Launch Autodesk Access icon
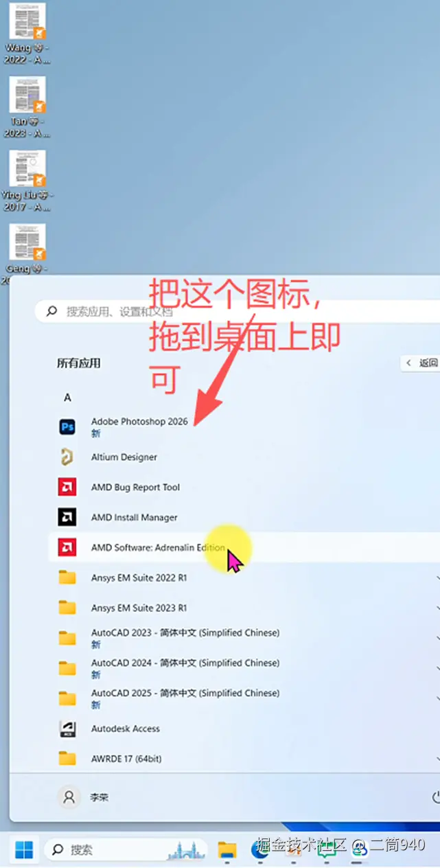Image resolution: width=440 pixels, height=868 pixels. tap(67, 729)
